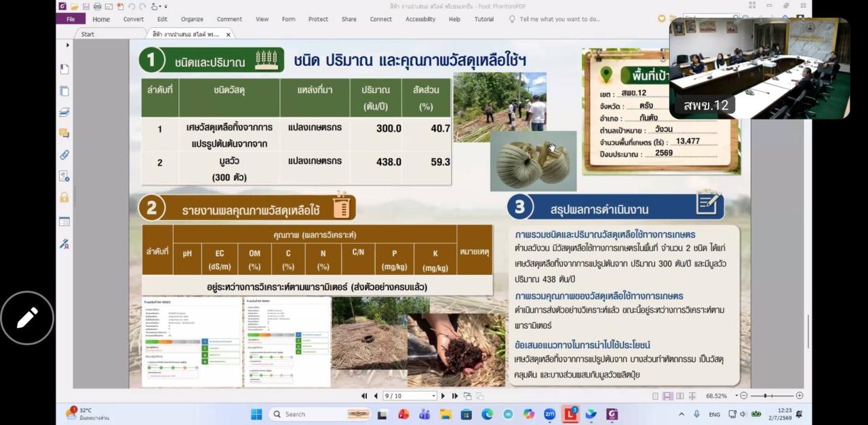Image resolution: width=868 pixels, height=425 pixels.
Task: Click the zoom in plus button
Action: tap(800, 396)
